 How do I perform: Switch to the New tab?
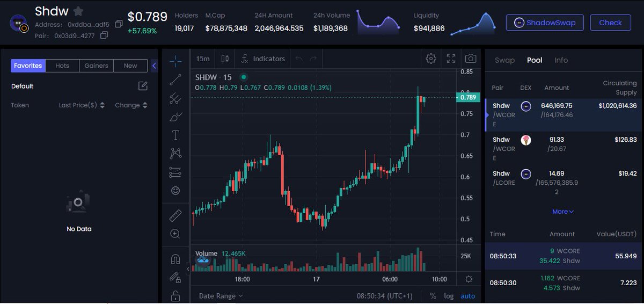pyautogui.click(x=130, y=66)
